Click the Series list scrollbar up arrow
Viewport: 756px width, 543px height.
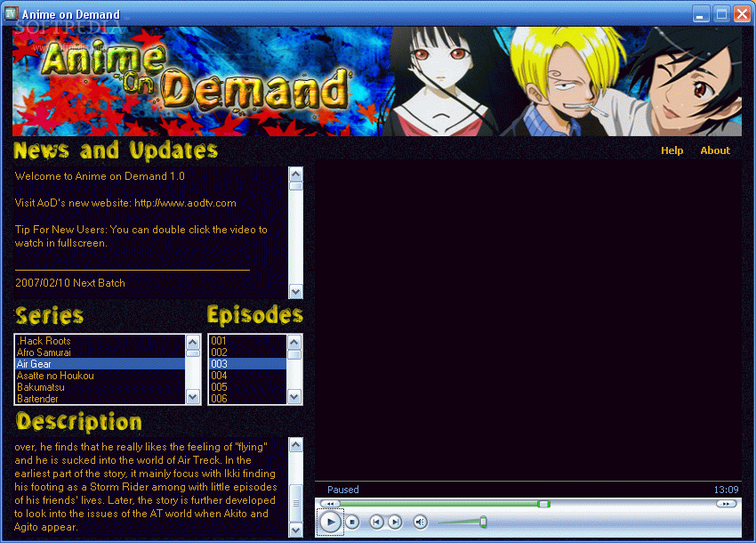coord(193,342)
